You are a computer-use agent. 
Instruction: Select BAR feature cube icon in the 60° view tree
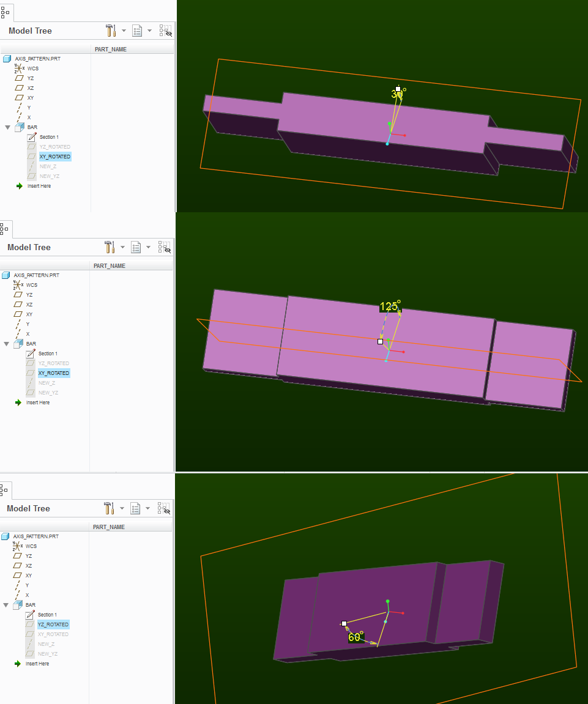[x=18, y=606]
